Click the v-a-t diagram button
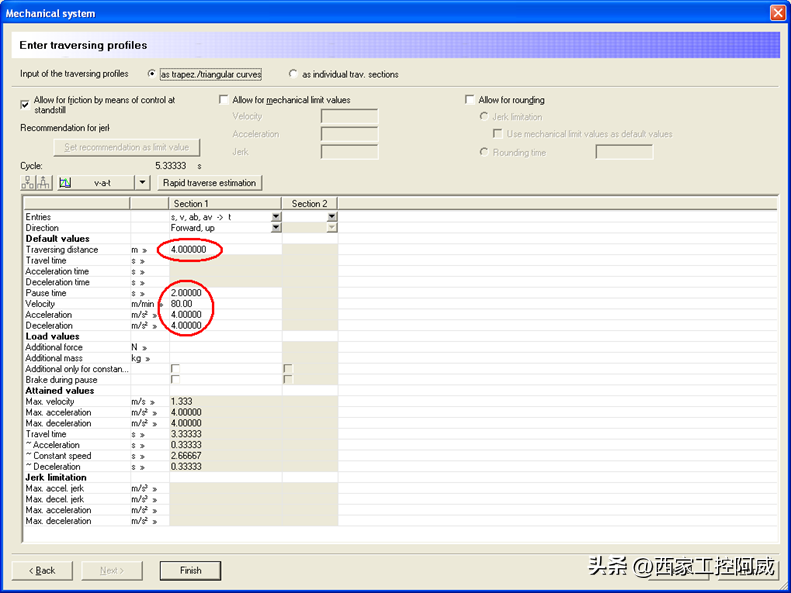Image resolution: width=791 pixels, height=593 pixels. click(94, 183)
